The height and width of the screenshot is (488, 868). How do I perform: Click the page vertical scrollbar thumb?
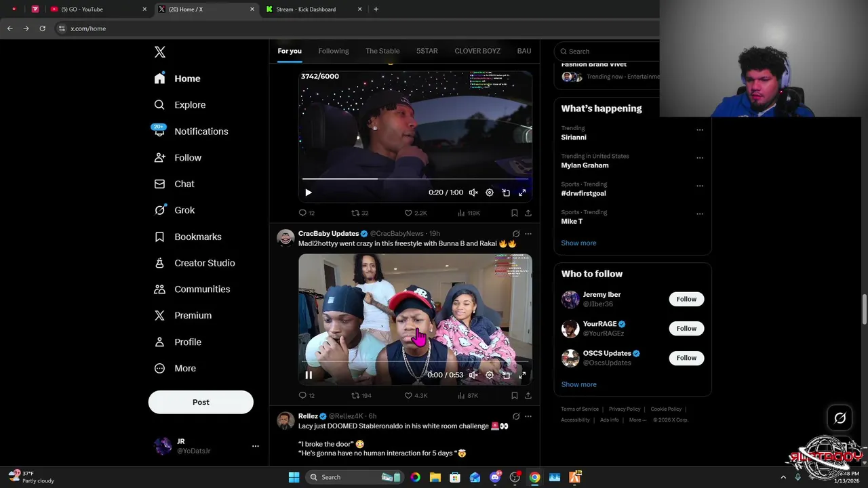pos(864,309)
